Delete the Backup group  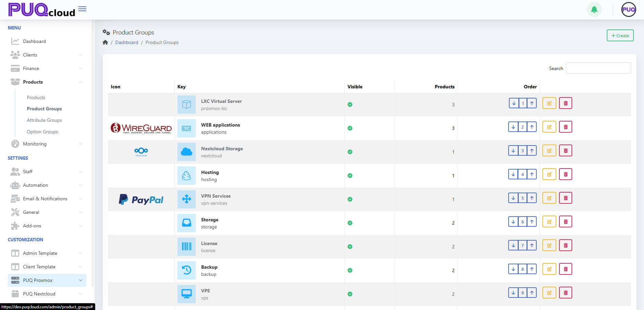pos(565,269)
